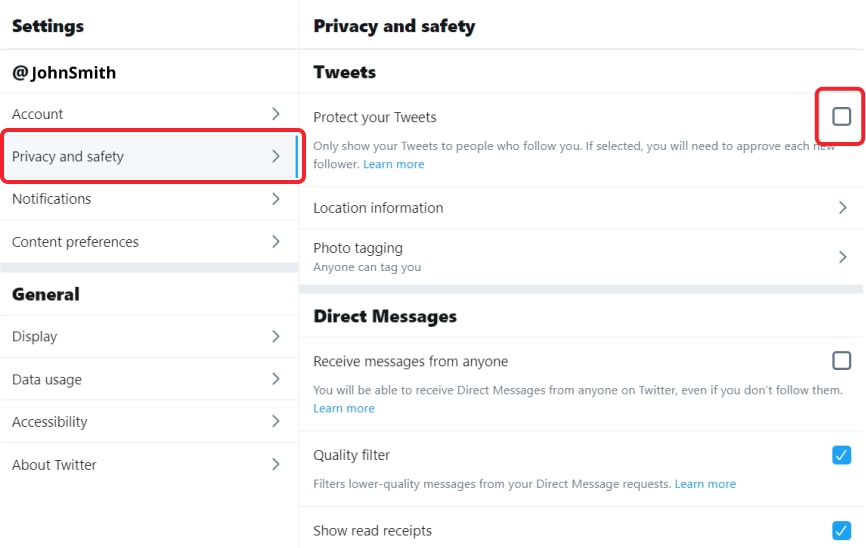Follow Learn more link beside Quality filter
866x548 pixels.
705,484
